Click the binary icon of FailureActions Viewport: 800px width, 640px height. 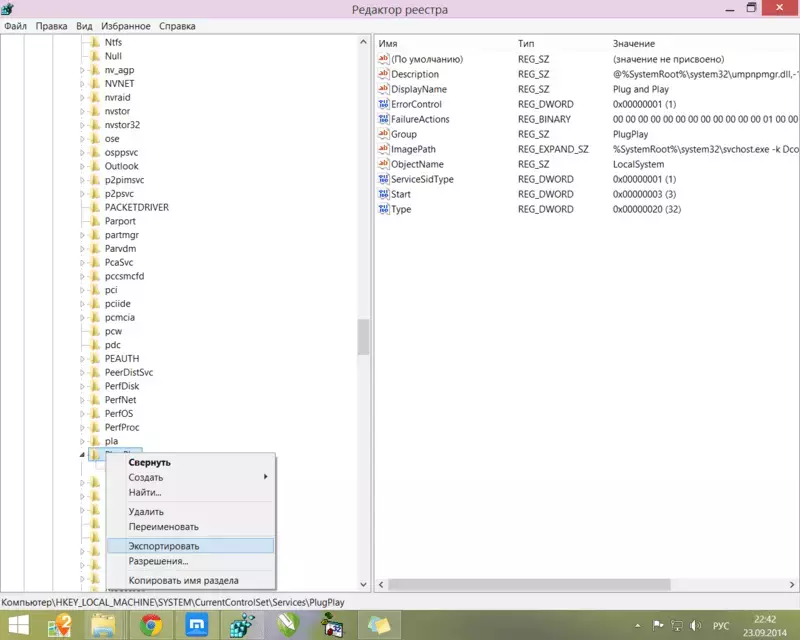click(383, 119)
